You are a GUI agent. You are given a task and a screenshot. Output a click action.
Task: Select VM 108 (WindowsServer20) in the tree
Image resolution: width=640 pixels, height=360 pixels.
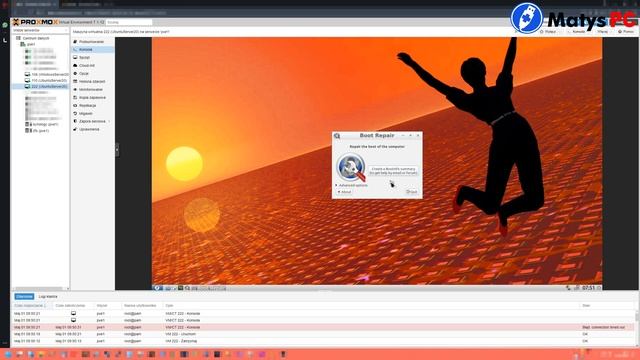click(x=47, y=75)
